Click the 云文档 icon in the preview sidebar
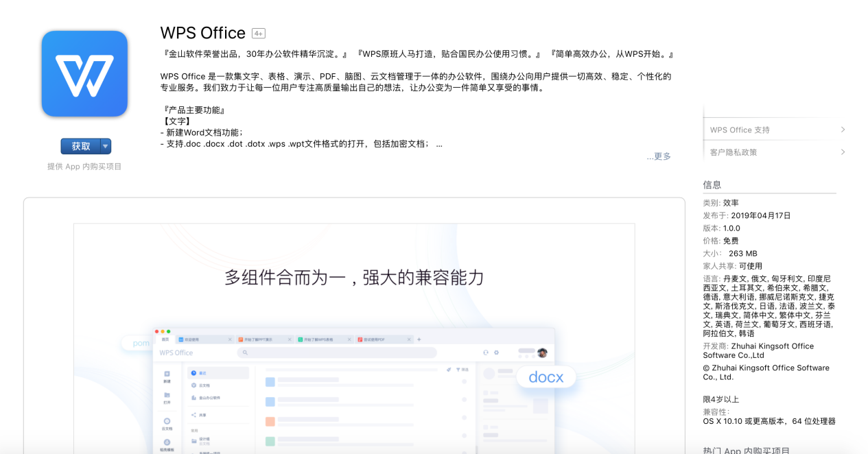 click(x=167, y=424)
